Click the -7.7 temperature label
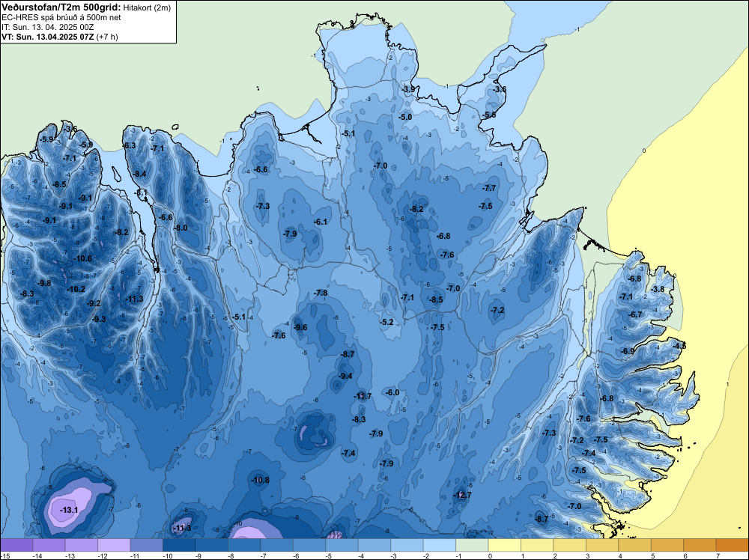749x560 pixels. click(x=489, y=189)
